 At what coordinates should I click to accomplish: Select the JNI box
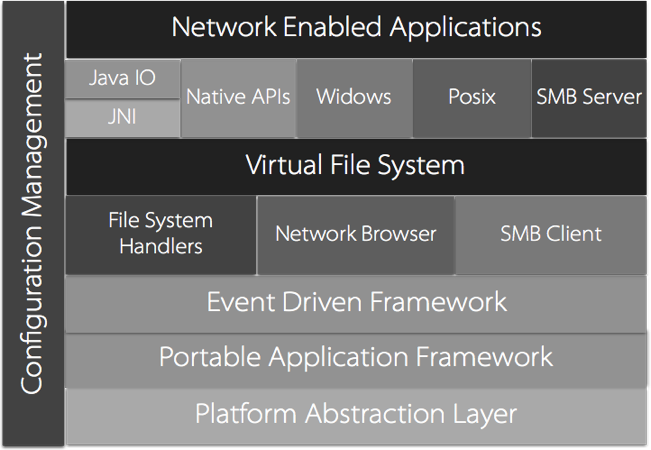(122, 118)
